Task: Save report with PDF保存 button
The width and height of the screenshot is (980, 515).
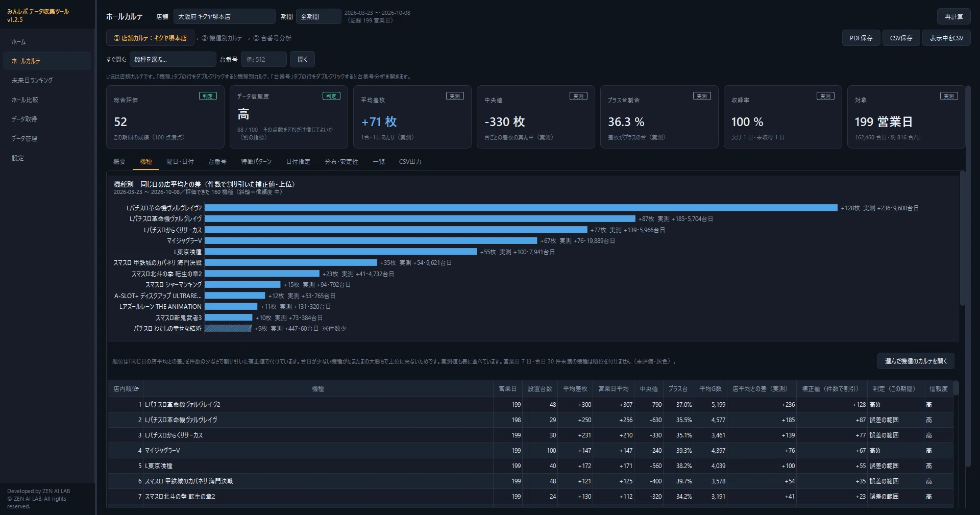Action: (x=861, y=38)
